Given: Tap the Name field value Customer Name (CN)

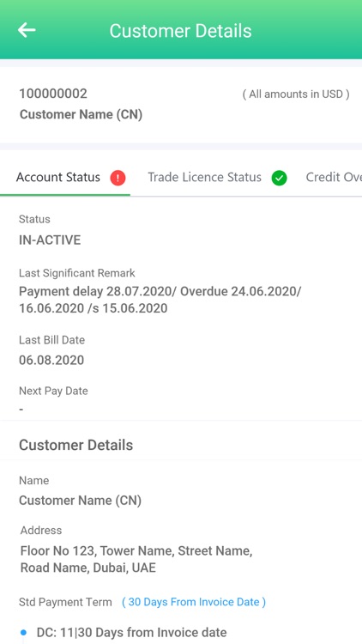Looking at the screenshot, I should 81,501.
